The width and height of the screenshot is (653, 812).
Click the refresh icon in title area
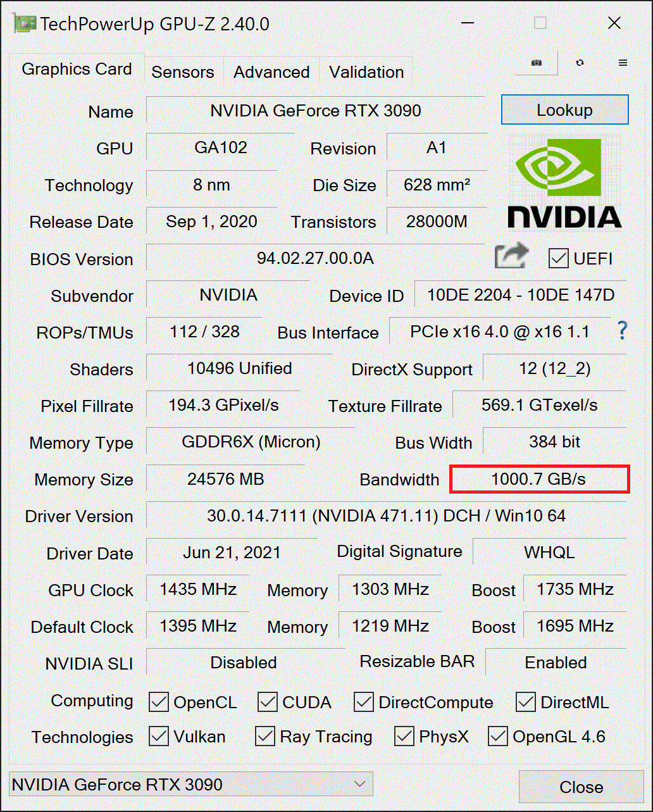click(x=580, y=63)
